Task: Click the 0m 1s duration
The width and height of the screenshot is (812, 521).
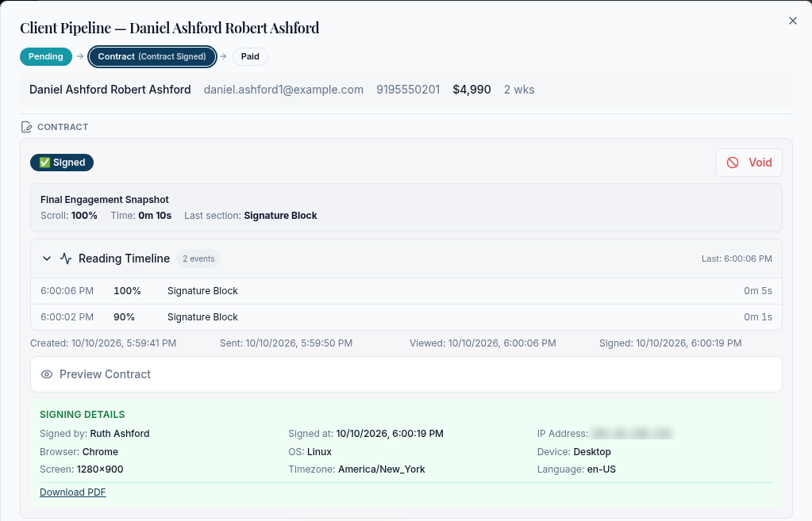Action: [x=758, y=316]
